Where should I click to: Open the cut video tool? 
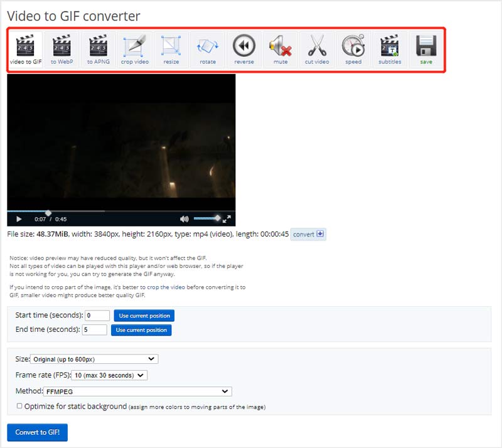[x=316, y=49]
